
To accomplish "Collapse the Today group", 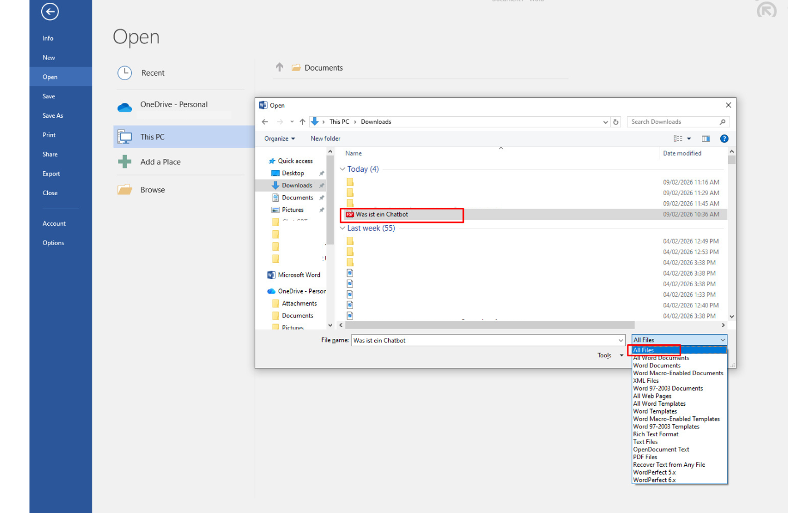I will point(342,168).
